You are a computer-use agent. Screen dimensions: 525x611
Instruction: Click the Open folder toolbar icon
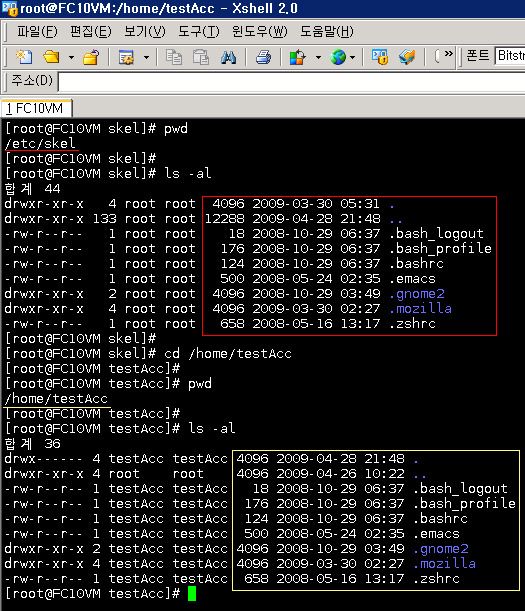coord(51,58)
